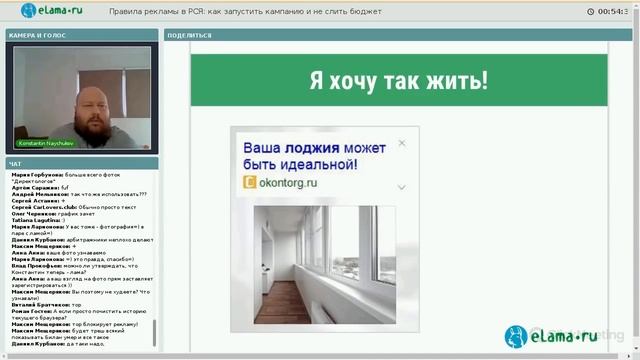Click Влад Прокофьев's chat message
The width and height of the screenshot is (640, 360).
75,269
